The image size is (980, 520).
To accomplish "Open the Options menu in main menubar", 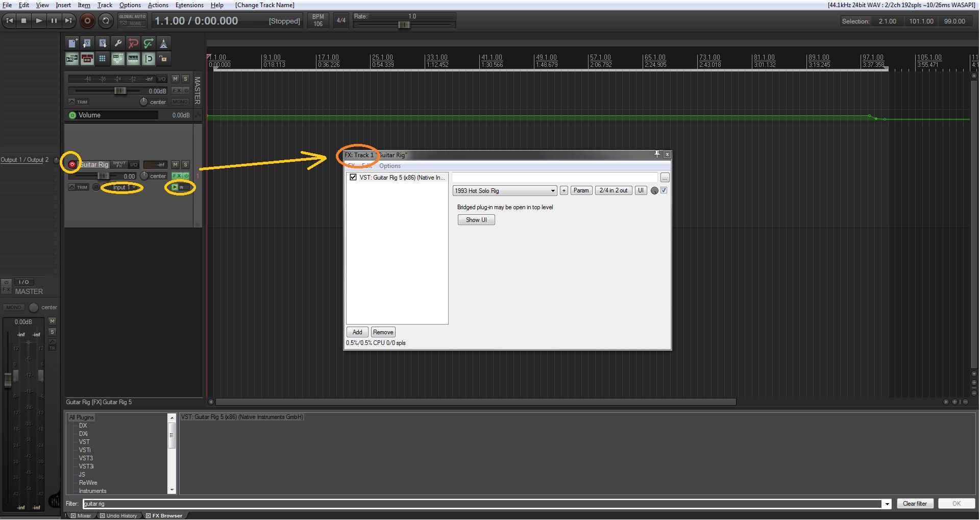I will coord(130,5).
